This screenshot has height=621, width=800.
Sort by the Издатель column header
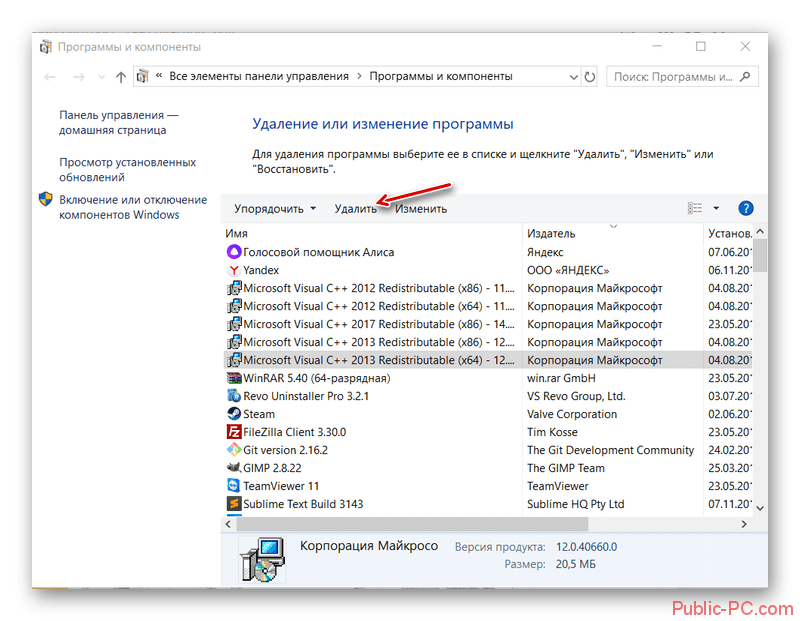point(551,233)
